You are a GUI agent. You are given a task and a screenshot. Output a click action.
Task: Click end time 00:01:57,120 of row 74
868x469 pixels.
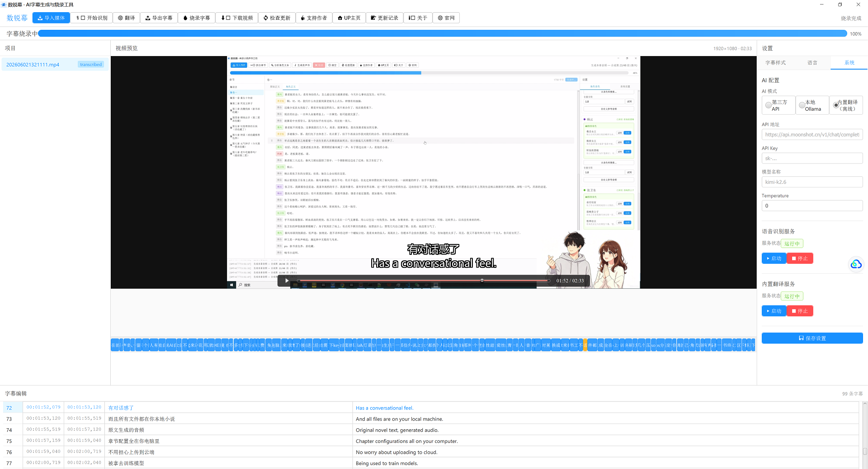coord(85,430)
